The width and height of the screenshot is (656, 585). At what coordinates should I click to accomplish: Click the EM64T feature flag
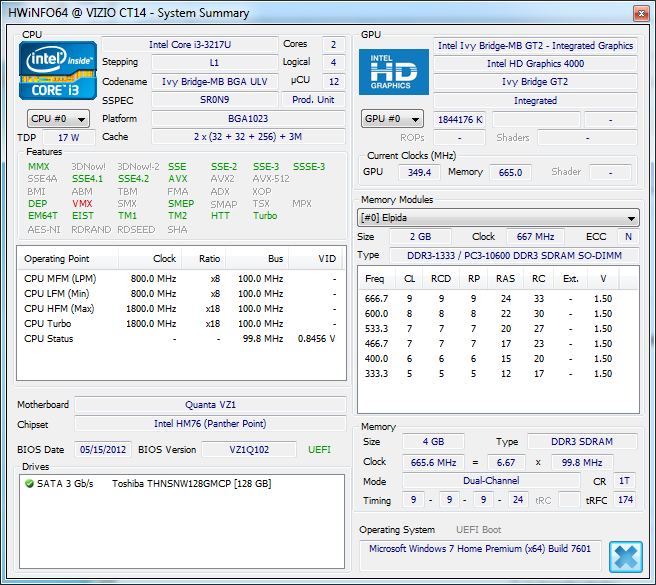(x=43, y=216)
